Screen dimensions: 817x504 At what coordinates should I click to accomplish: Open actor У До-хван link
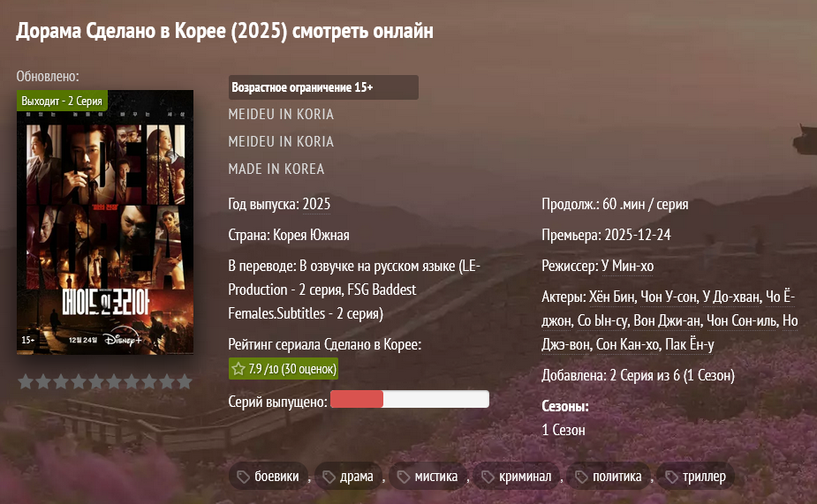(731, 297)
